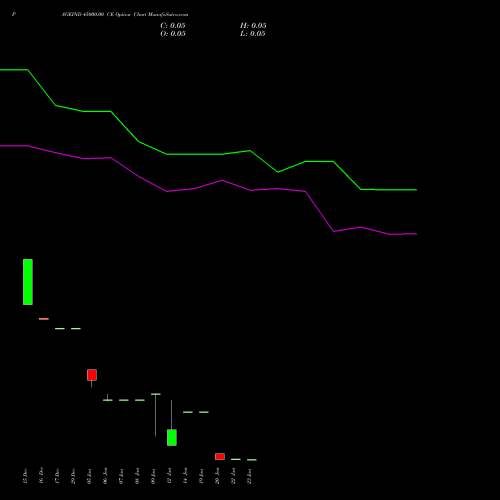This screenshot has height=500, width=500.
Task: Select the green candle body above 12 Jan
Action: pyautogui.click(x=172, y=438)
